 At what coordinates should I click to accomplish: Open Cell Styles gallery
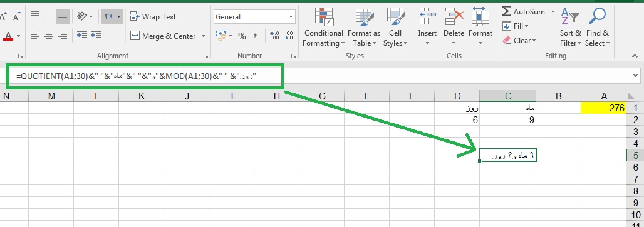tap(395, 27)
